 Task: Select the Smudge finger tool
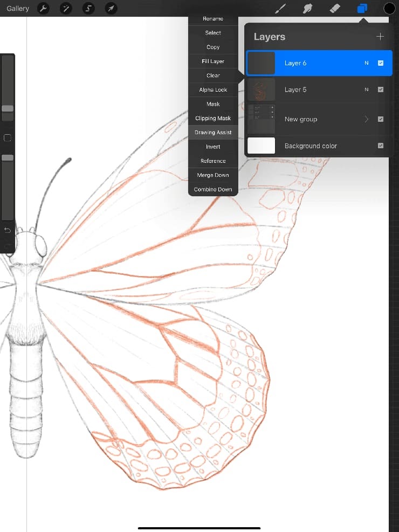308,8
